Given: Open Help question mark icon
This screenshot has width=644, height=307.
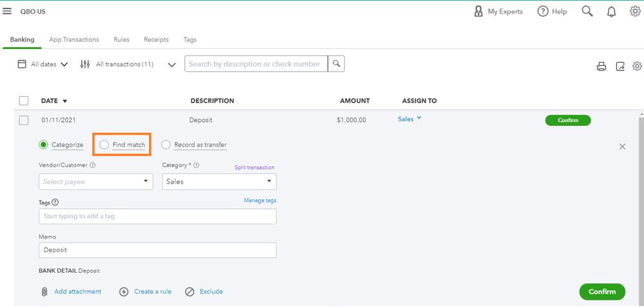Looking at the screenshot, I should pyautogui.click(x=543, y=12).
